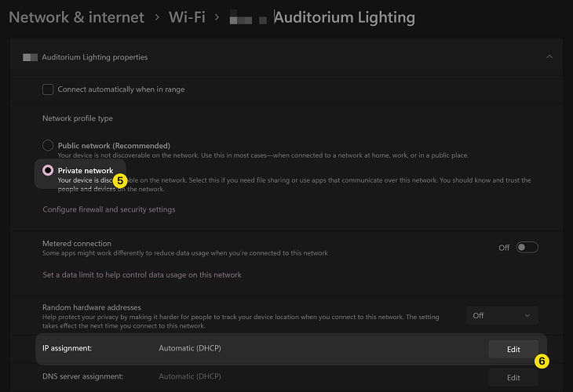Edit the IP assignment setting
This screenshot has width=573, height=392.
513,349
